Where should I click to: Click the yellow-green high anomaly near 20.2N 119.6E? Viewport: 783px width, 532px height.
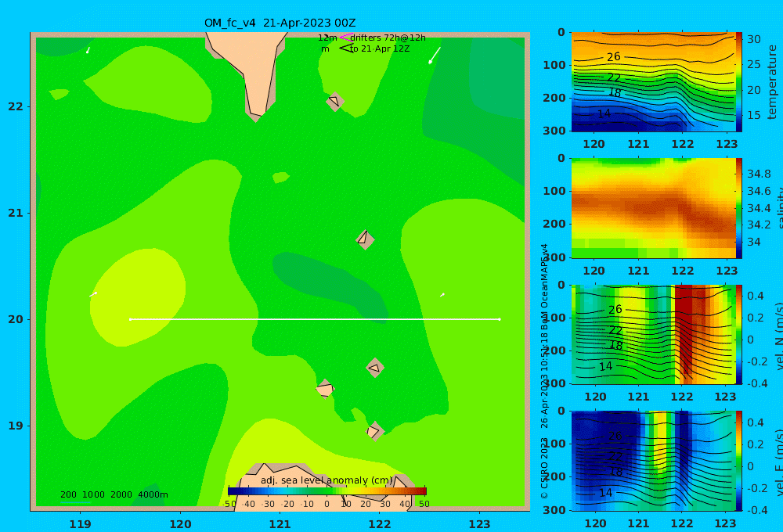[x=137, y=297]
